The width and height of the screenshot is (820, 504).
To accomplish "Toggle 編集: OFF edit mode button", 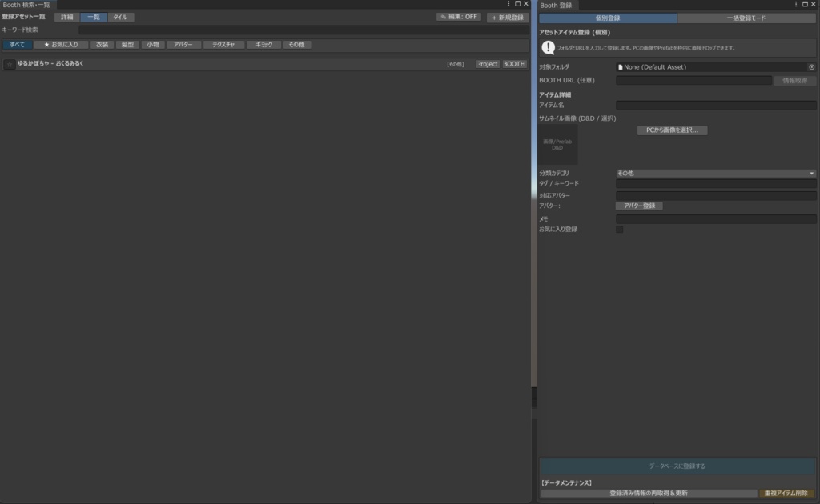I will coord(459,17).
